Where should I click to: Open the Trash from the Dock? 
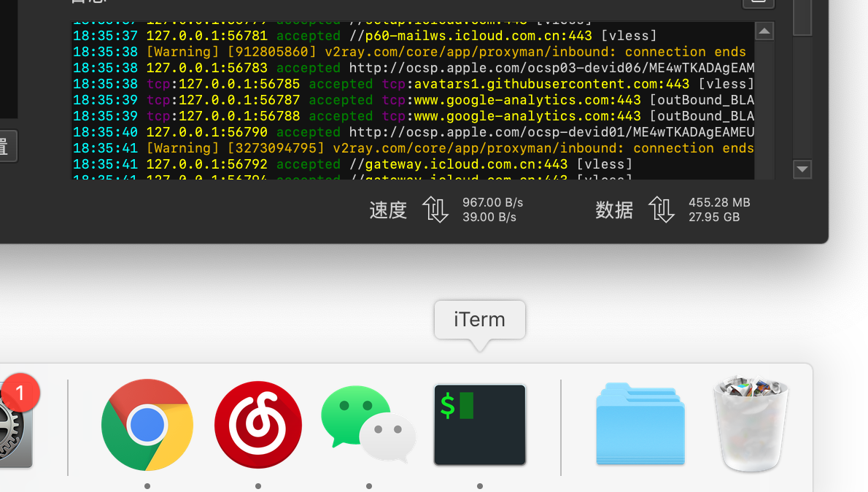(751, 425)
